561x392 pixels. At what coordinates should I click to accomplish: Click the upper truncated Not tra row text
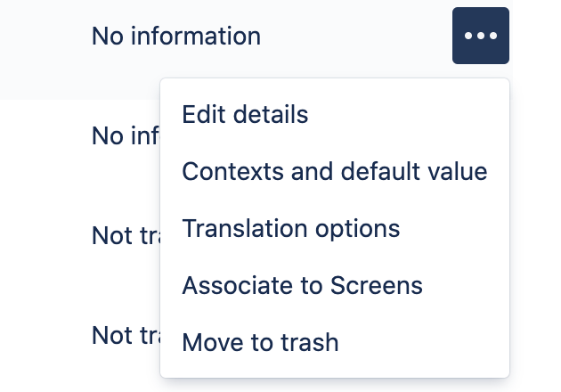tap(126, 235)
